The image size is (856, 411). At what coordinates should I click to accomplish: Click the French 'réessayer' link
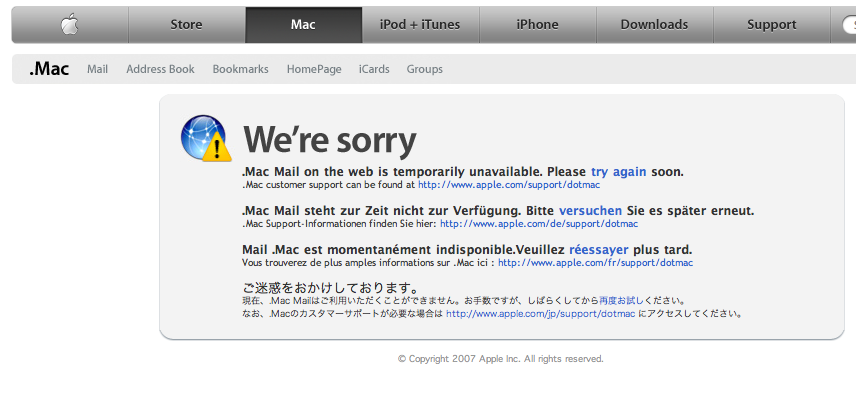[599, 250]
